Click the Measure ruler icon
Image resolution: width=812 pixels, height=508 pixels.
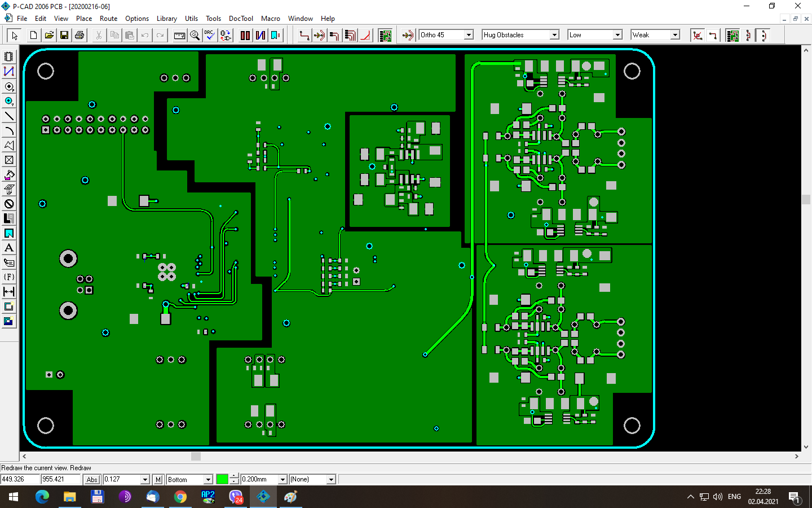[179, 36]
